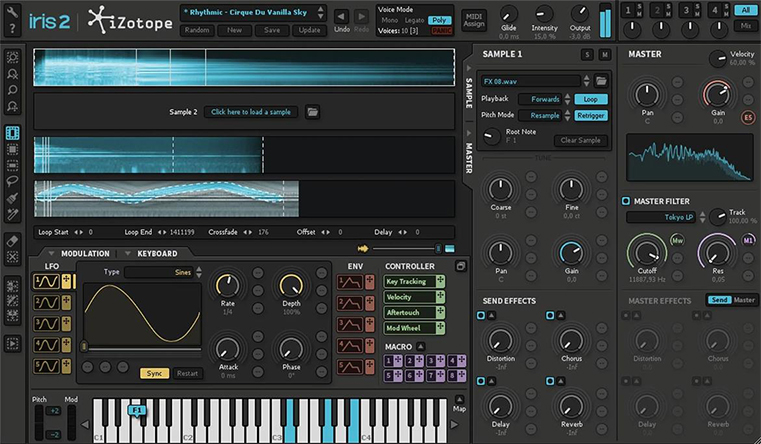This screenshot has height=444, width=761.
Task: Click the Cutoff knob
Action: [647, 253]
